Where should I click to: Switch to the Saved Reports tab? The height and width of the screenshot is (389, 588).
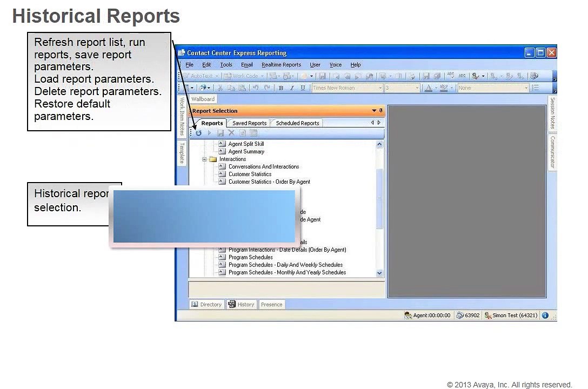(x=249, y=123)
